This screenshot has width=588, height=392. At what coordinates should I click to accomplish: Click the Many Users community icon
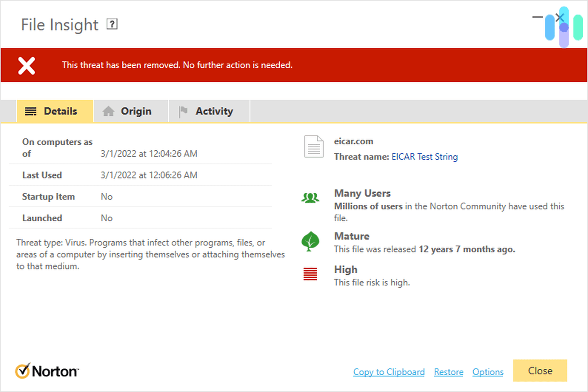pyautogui.click(x=310, y=197)
